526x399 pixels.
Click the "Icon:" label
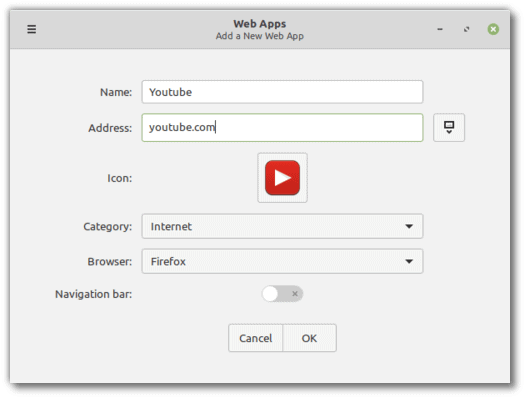(x=119, y=178)
